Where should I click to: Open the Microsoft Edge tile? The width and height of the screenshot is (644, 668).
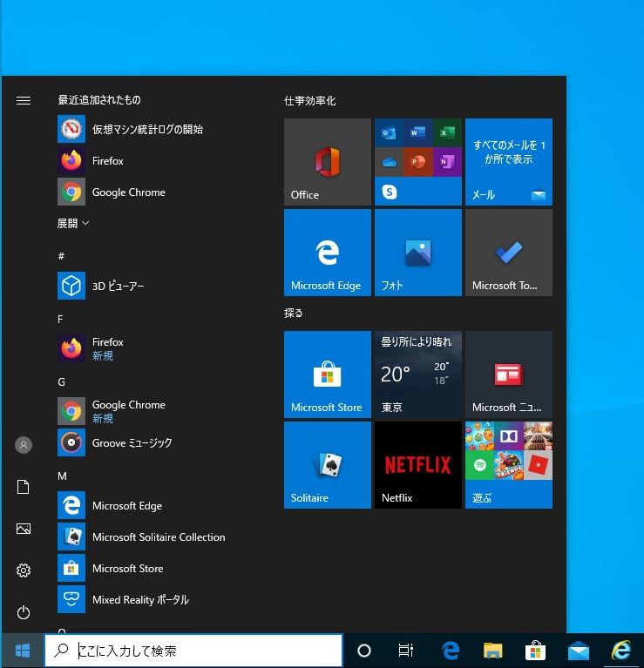pos(328,253)
